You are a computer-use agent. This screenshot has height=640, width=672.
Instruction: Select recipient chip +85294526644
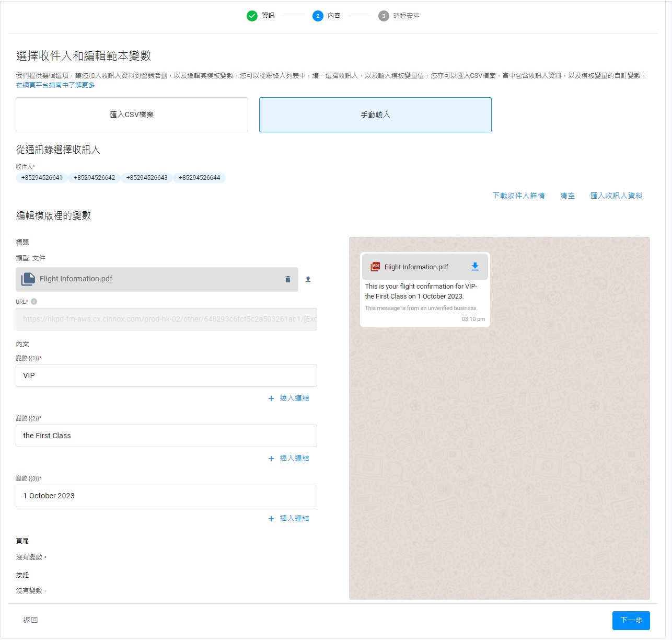point(200,178)
